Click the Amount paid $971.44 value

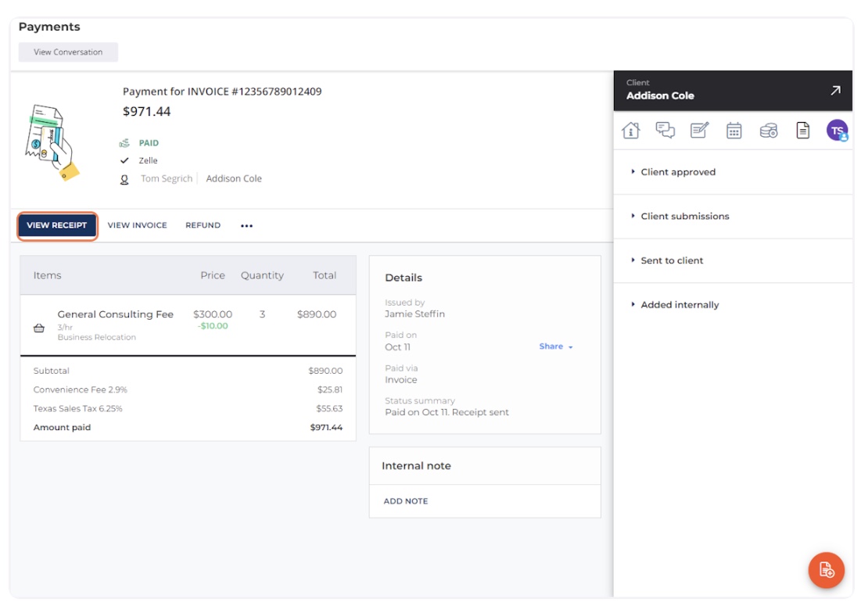pos(326,427)
